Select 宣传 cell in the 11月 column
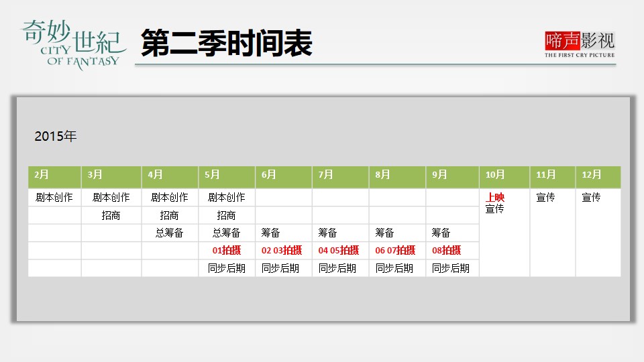 pyautogui.click(x=552, y=233)
